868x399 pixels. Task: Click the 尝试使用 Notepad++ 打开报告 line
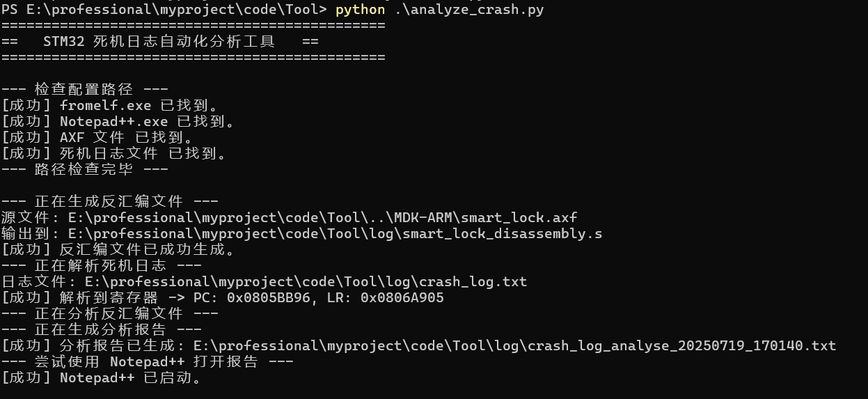click(x=147, y=362)
